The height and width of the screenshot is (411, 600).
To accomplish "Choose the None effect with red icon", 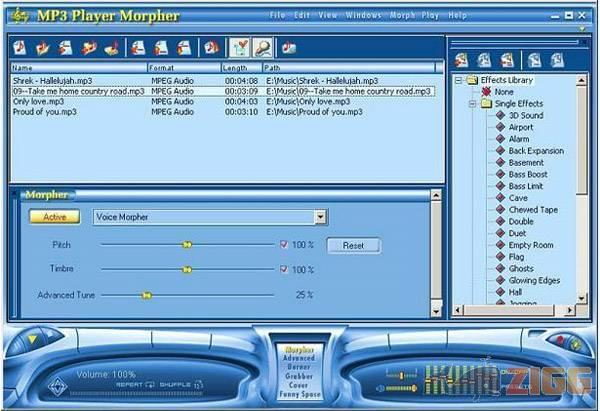I will point(518,91).
